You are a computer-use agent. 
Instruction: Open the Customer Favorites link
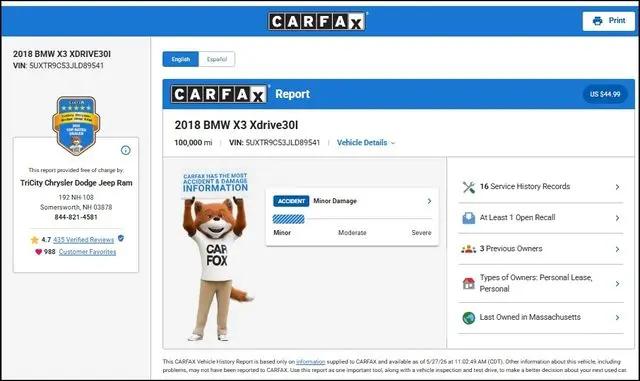click(x=87, y=252)
